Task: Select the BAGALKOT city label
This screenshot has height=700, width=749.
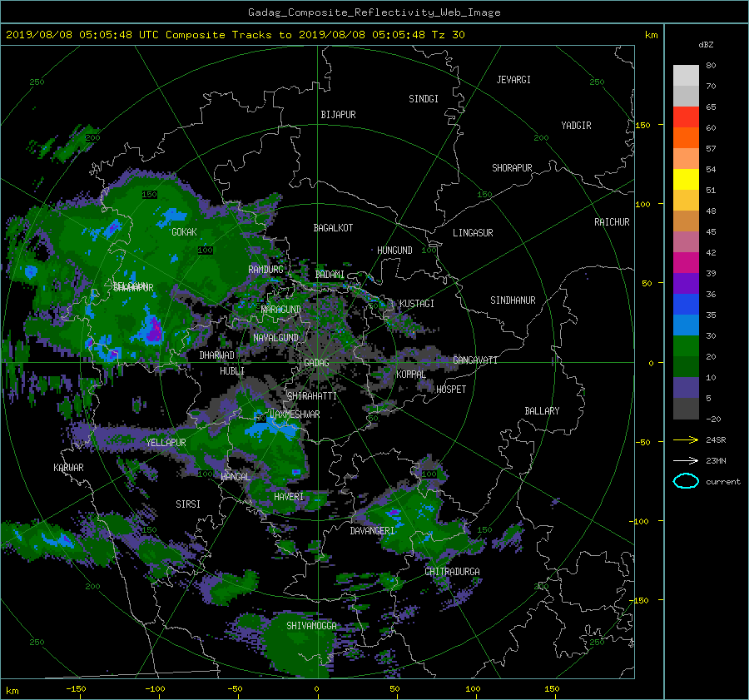Action: pyautogui.click(x=333, y=228)
